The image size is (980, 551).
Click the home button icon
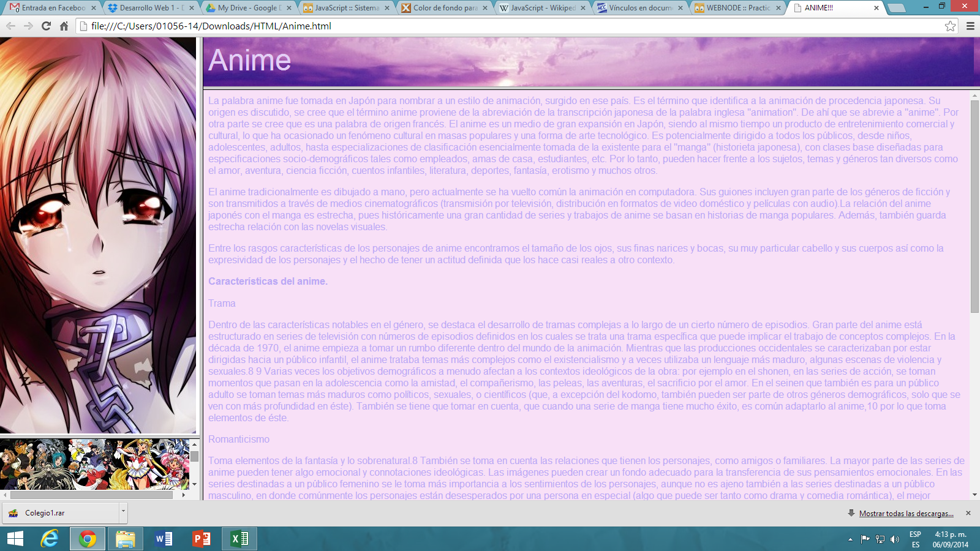(64, 26)
